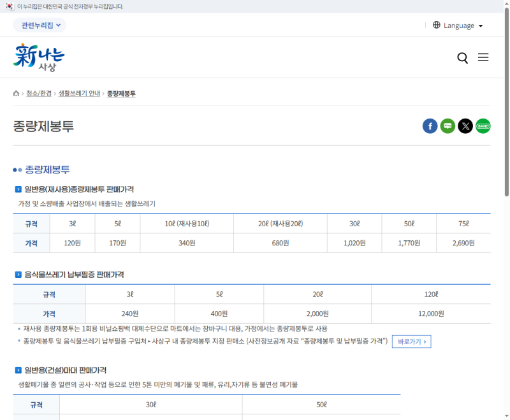Open the hamburger main menu
Screen dimensions: 510x420
(x=483, y=57)
